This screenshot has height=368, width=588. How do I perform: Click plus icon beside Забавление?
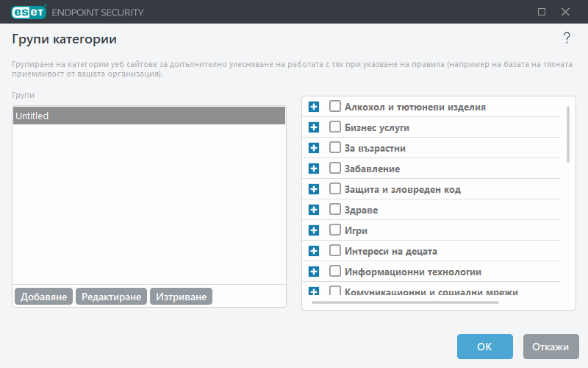[314, 169]
